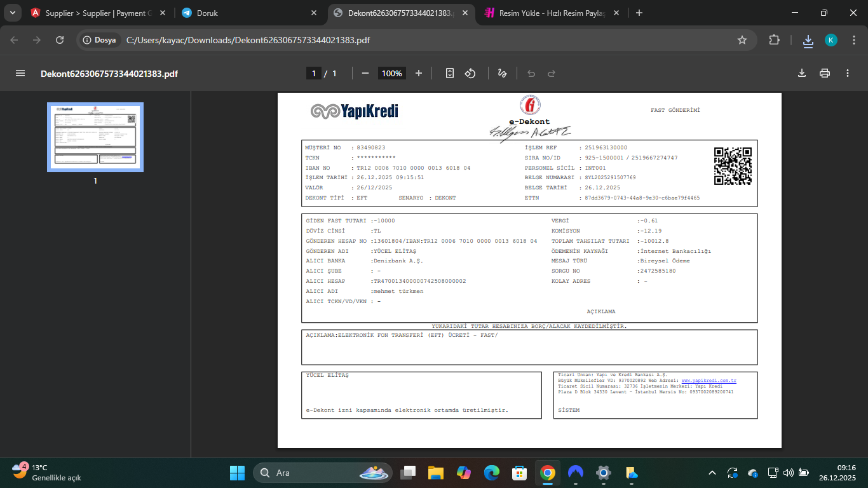The height and width of the screenshot is (488, 868).
Task: Click the volume speaker tray icon
Action: (789, 473)
